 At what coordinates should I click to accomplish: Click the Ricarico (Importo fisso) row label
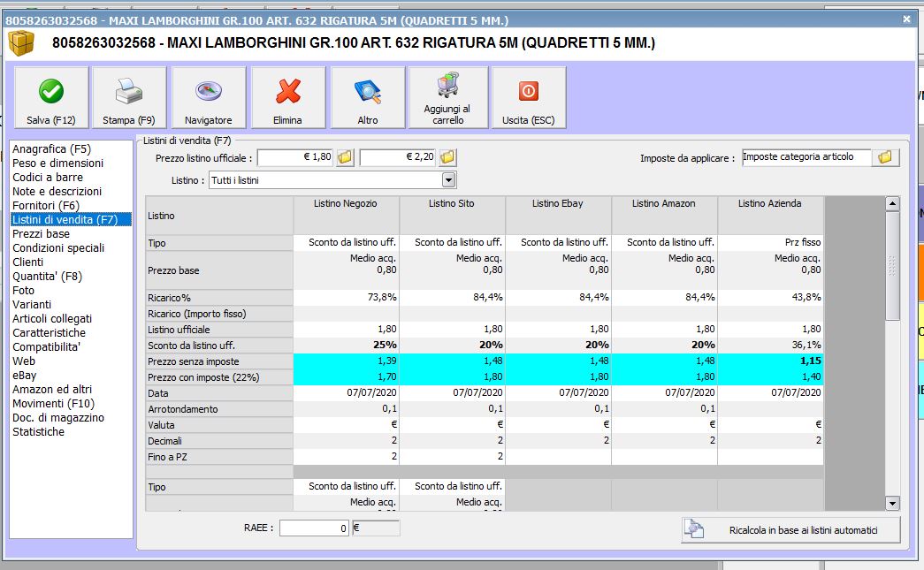point(219,314)
